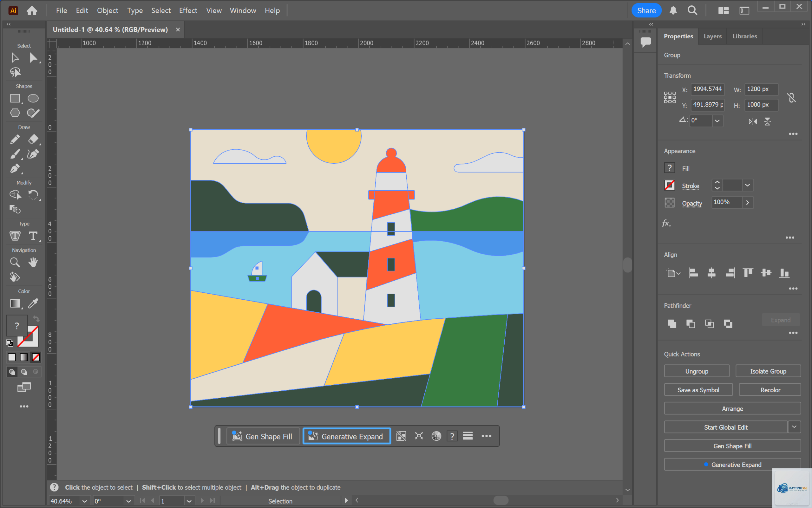
Task: Apply Pathfinder Exclude shape mode
Action: (728, 323)
